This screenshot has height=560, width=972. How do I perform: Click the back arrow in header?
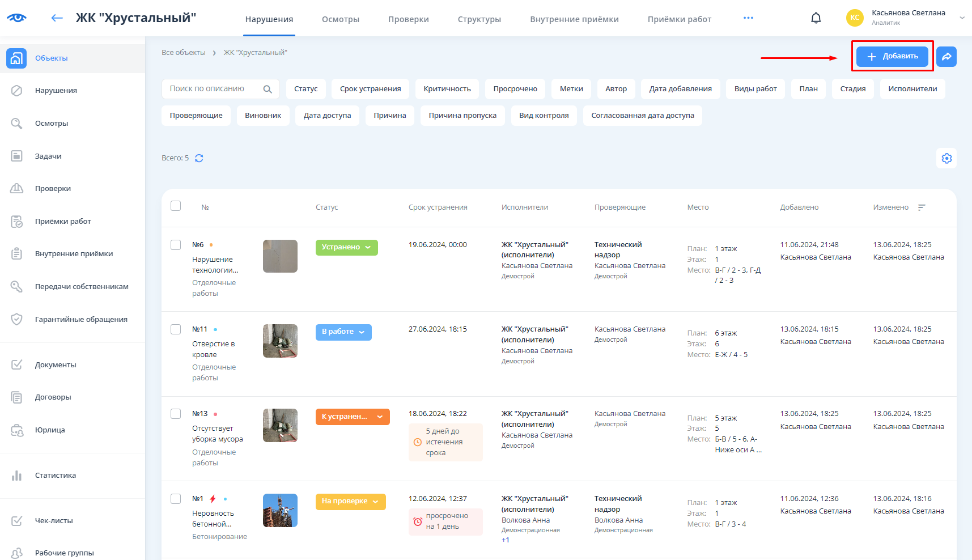pos(57,18)
